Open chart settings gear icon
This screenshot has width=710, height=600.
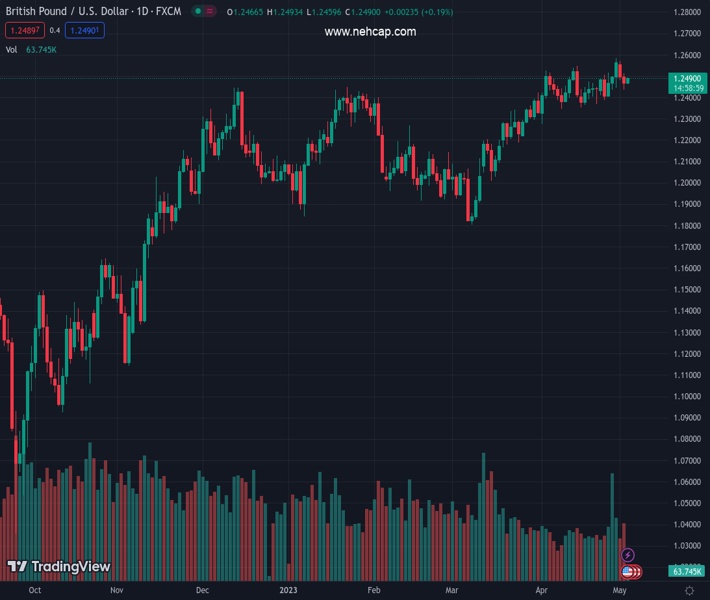(689, 591)
